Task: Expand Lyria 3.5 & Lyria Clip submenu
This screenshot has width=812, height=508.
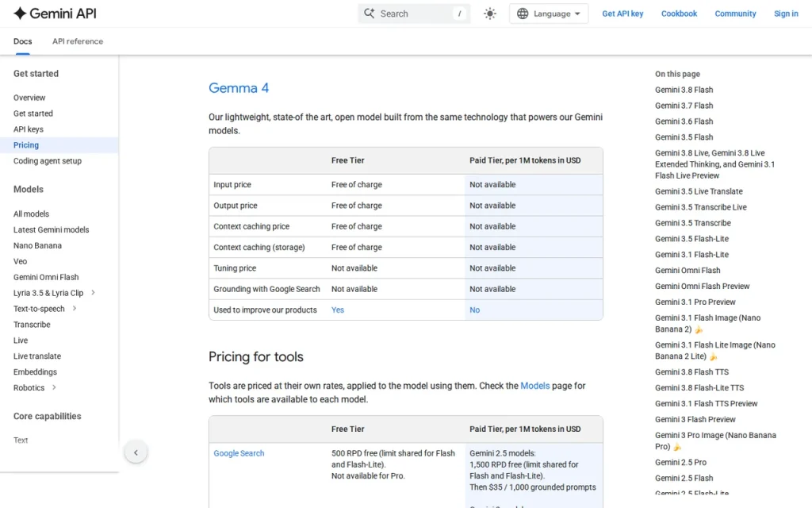Action: click(94, 292)
